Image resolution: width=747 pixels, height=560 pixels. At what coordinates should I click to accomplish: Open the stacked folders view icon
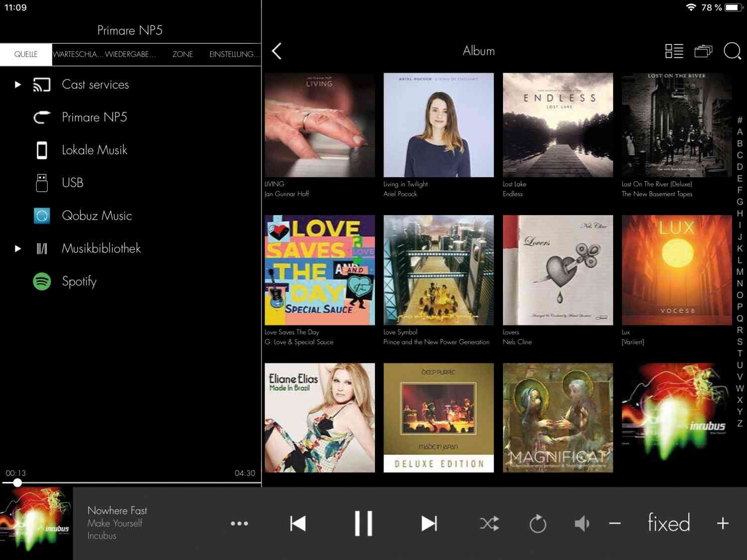pos(703,51)
